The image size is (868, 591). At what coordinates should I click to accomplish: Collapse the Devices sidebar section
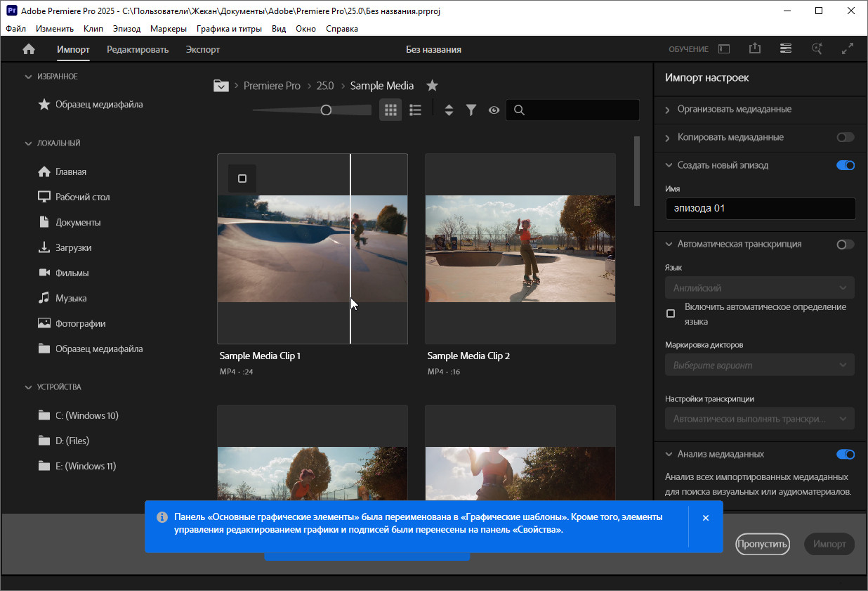click(x=28, y=387)
